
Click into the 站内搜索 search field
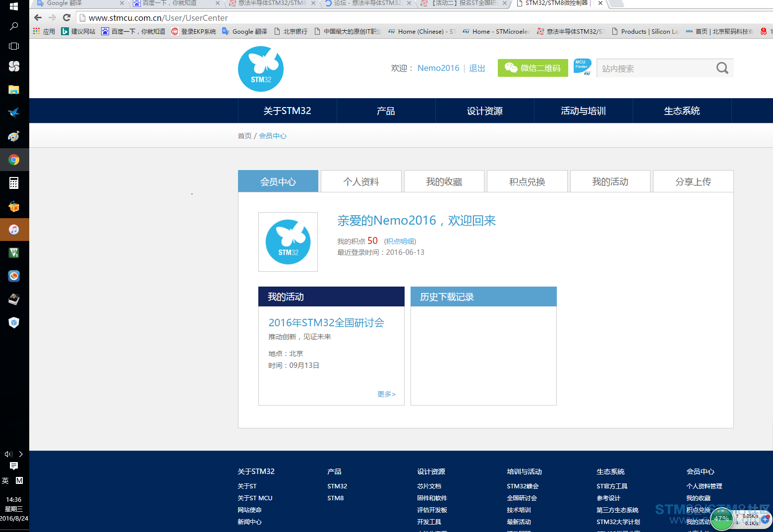tap(655, 68)
